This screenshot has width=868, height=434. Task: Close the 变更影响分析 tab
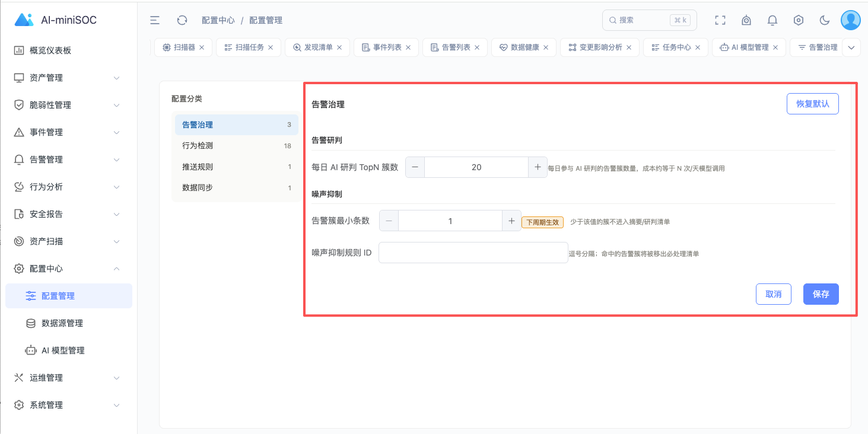coord(629,47)
